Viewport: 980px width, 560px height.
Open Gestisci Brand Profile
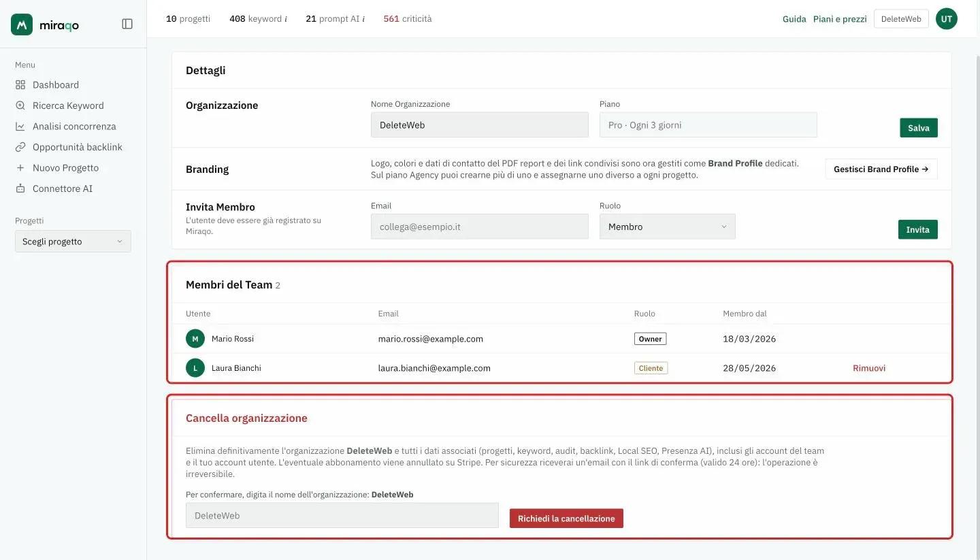click(x=881, y=169)
